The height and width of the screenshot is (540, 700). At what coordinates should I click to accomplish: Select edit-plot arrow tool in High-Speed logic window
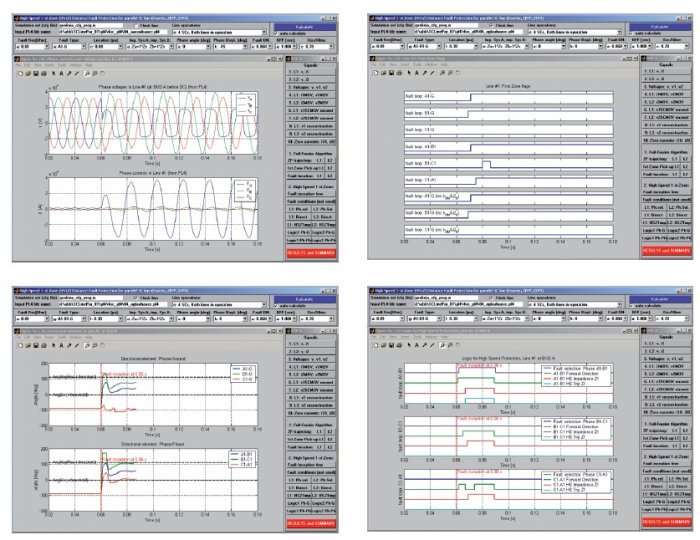pyautogui.click(x=409, y=345)
